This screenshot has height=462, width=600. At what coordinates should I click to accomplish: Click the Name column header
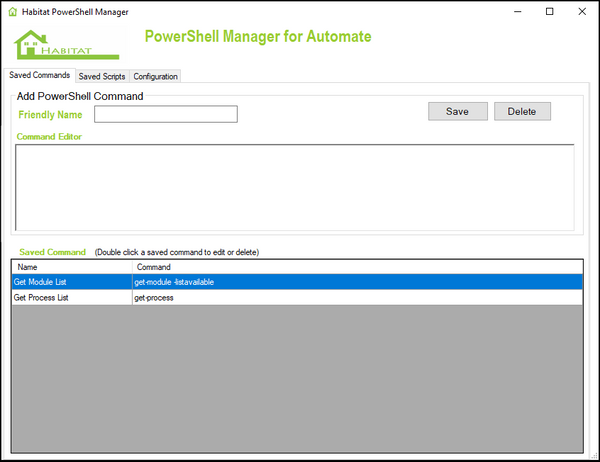tap(70, 267)
